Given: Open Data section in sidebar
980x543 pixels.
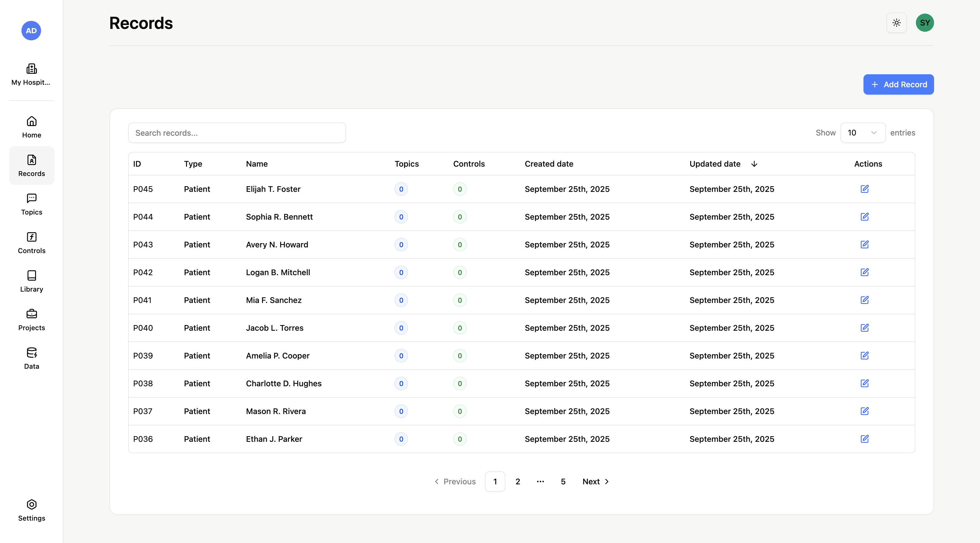Looking at the screenshot, I should tap(31, 358).
